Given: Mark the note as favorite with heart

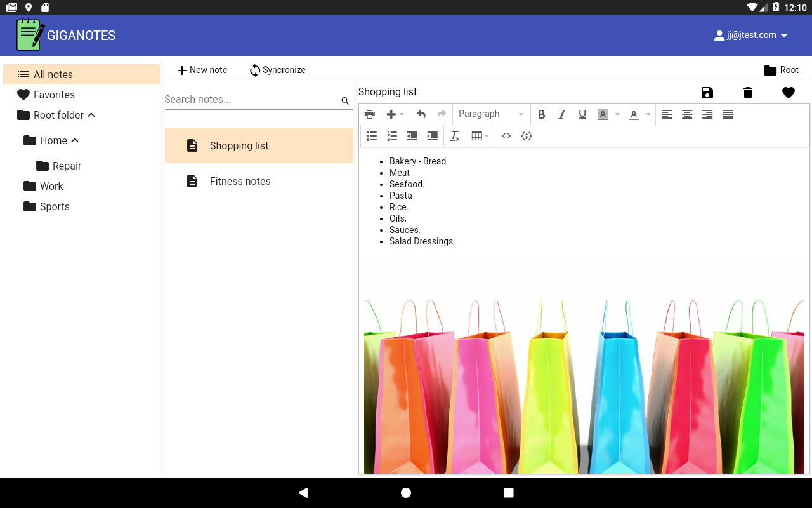Looking at the screenshot, I should [789, 93].
